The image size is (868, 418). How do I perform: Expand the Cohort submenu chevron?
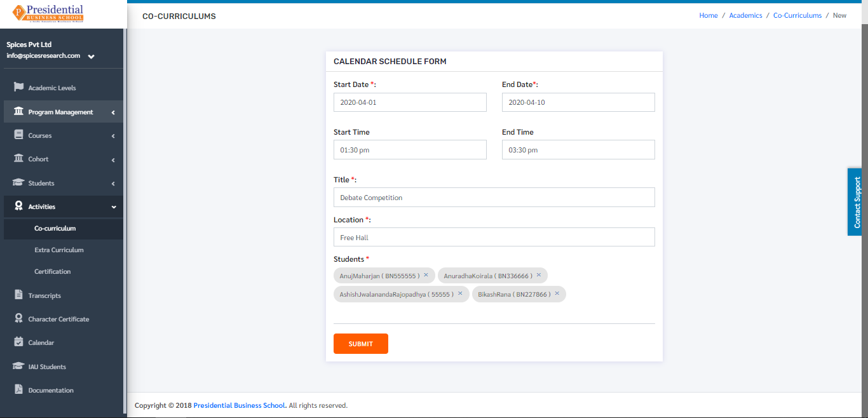click(113, 159)
